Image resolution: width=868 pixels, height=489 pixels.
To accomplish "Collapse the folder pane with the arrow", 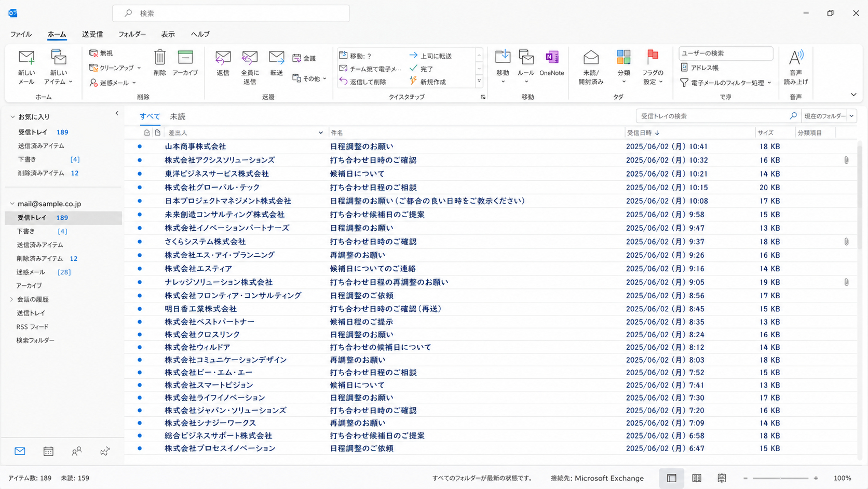I will 117,113.
